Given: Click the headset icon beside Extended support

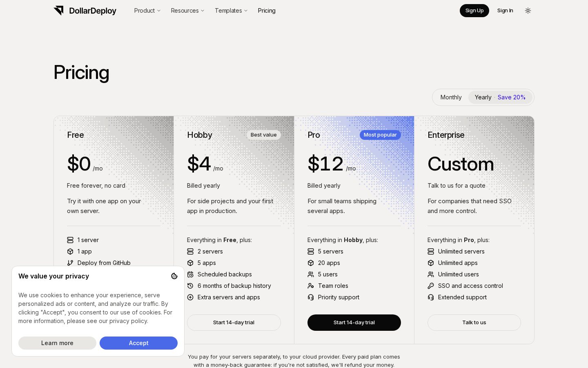Looking at the screenshot, I should click(x=431, y=297).
